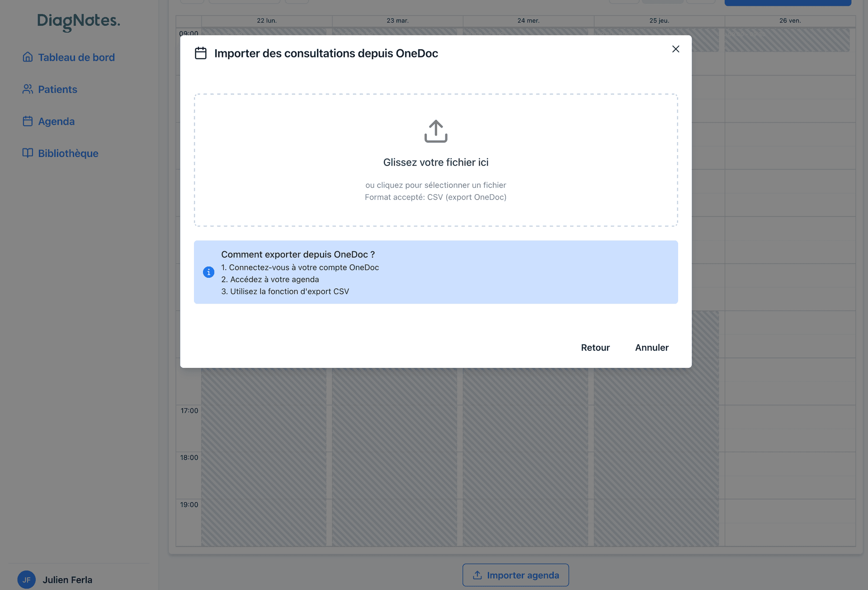The height and width of the screenshot is (590, 868).
Task: Select Patients in the sidebar menu
Action: coord(57,89)
